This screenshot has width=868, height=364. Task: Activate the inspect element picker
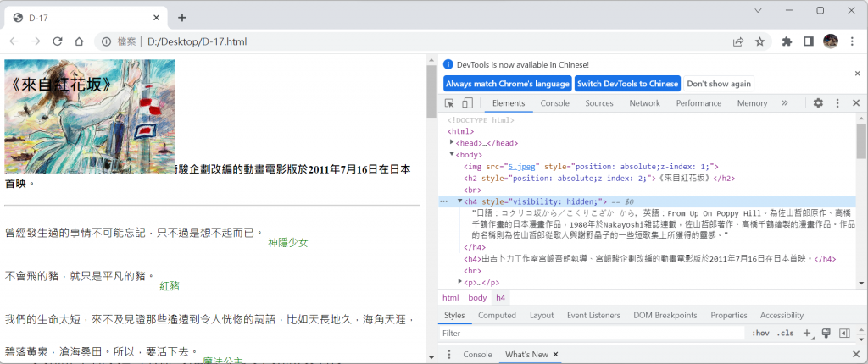449,103
